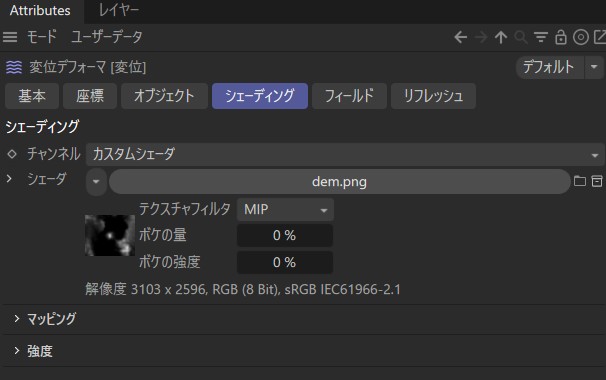Click the デフォルト preset button

click(549, 67)
